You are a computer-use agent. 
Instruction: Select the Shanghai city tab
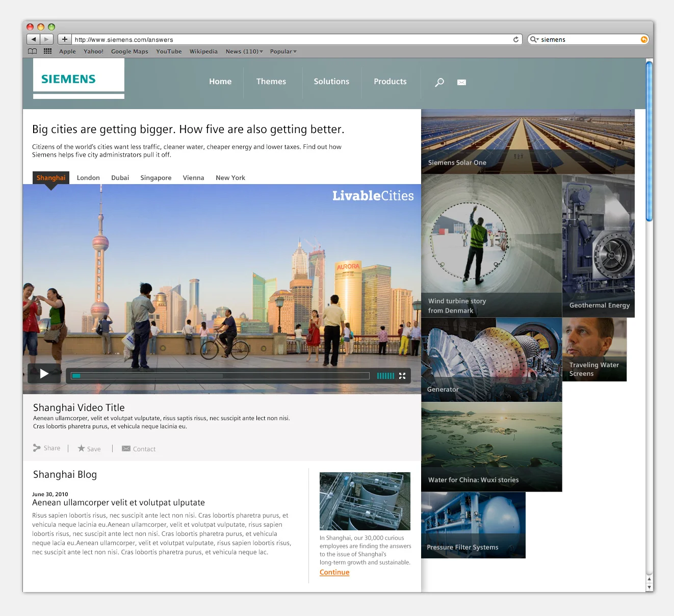51,178
